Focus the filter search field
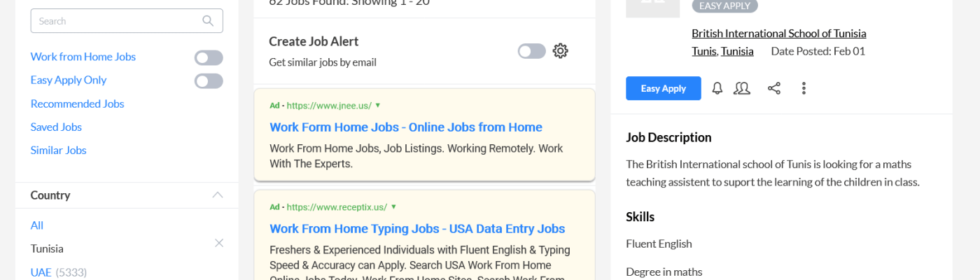980x280 pixels. pyautogui.click(x=115, y=21)
